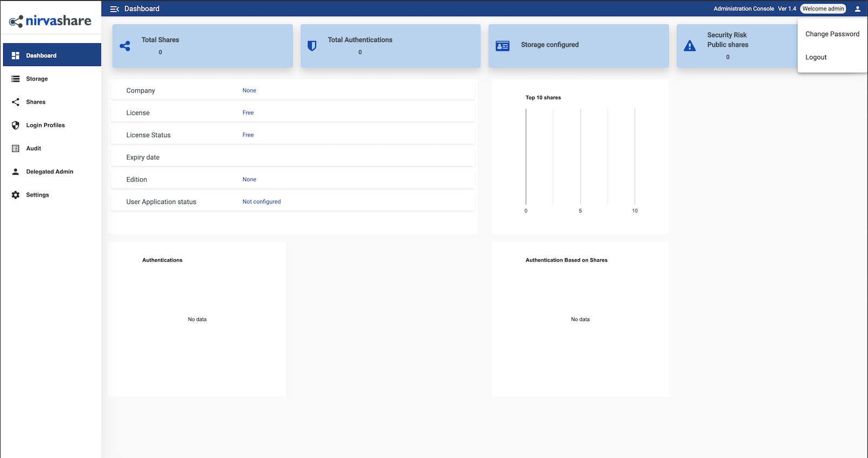
Task: Select Logout from the user menu
Action: point(816,57)
